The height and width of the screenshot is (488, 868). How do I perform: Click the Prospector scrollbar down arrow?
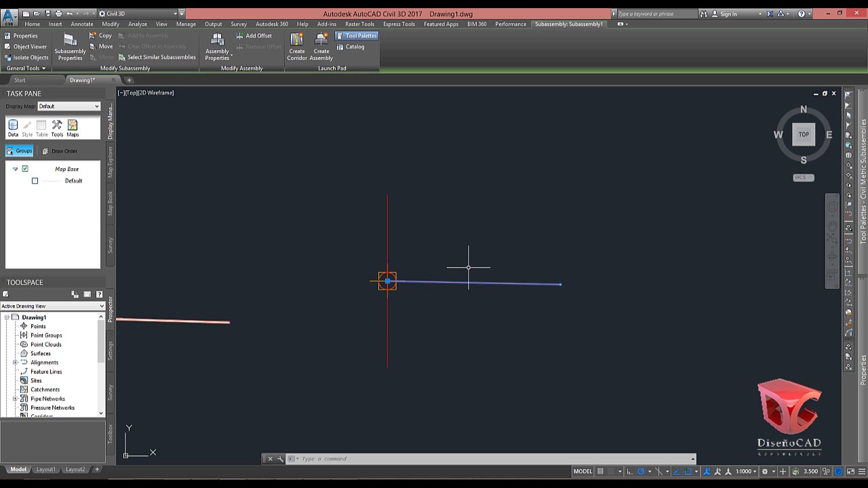(x=101, y=413)
